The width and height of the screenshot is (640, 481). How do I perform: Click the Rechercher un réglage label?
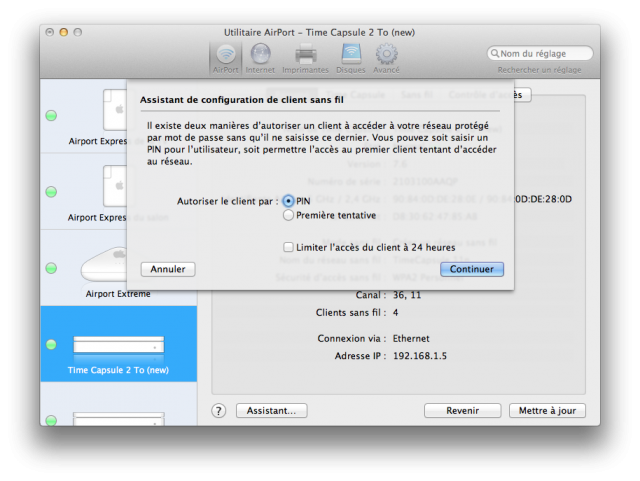pos(539,70)
